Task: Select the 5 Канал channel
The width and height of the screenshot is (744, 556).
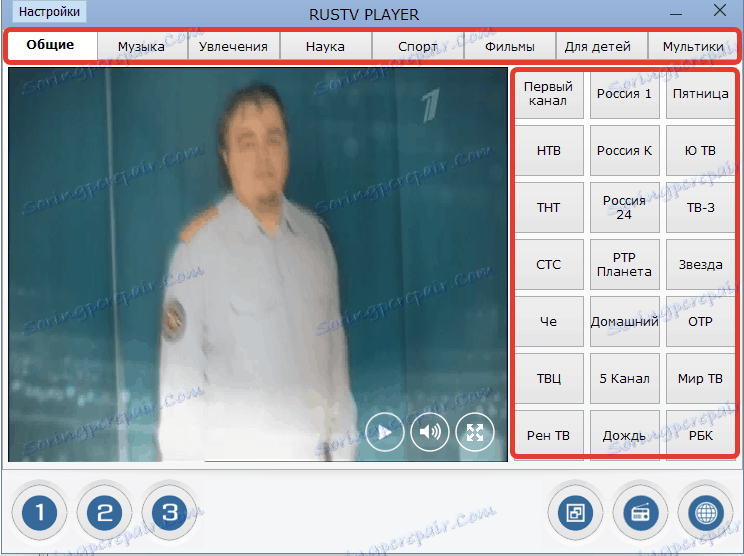Action: pos(624,379)
